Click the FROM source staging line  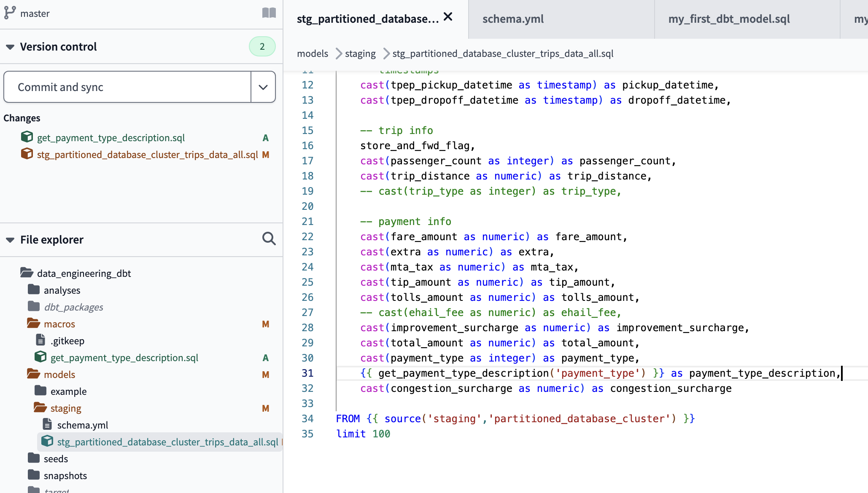(x=515, y=419)
